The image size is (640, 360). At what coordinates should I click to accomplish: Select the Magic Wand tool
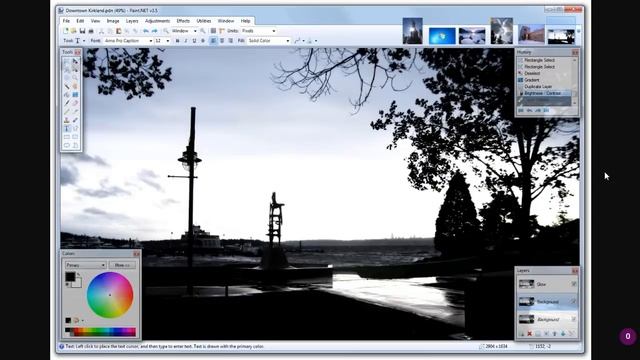67,86
